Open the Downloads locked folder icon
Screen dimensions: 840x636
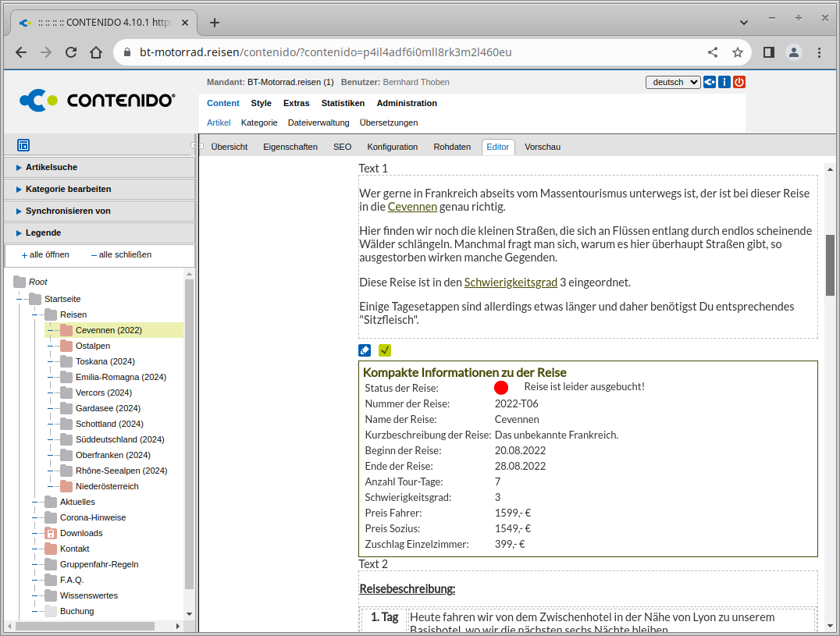(51, 533)
